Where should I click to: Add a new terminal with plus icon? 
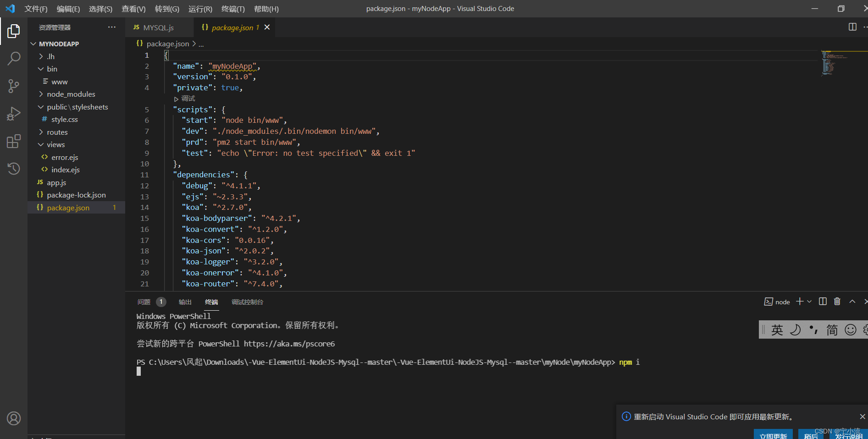800,302
